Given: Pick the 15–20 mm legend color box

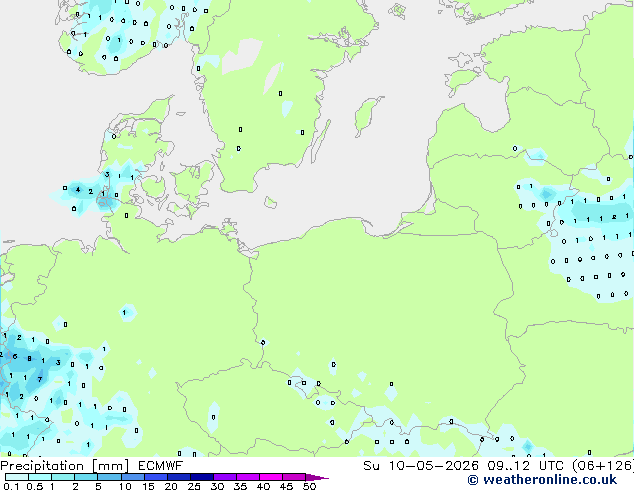Looking at the screenshot, I should pos(156,477).
